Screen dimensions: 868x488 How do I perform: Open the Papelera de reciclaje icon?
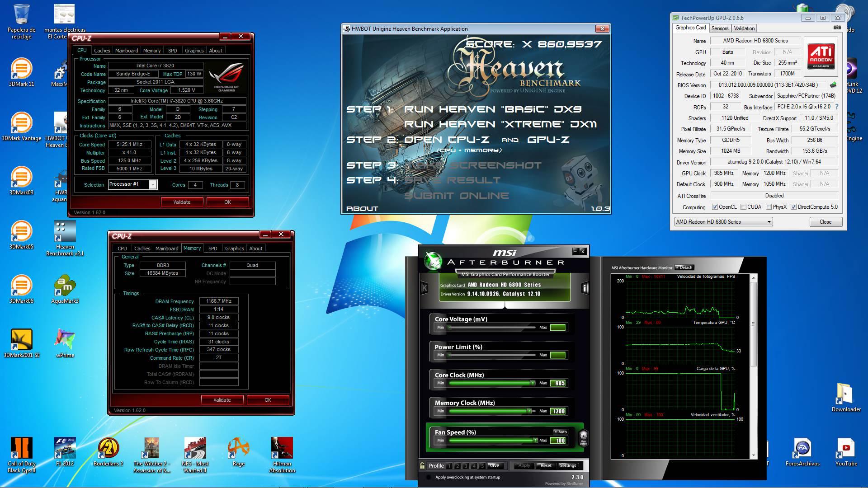[x=21, y=21]
